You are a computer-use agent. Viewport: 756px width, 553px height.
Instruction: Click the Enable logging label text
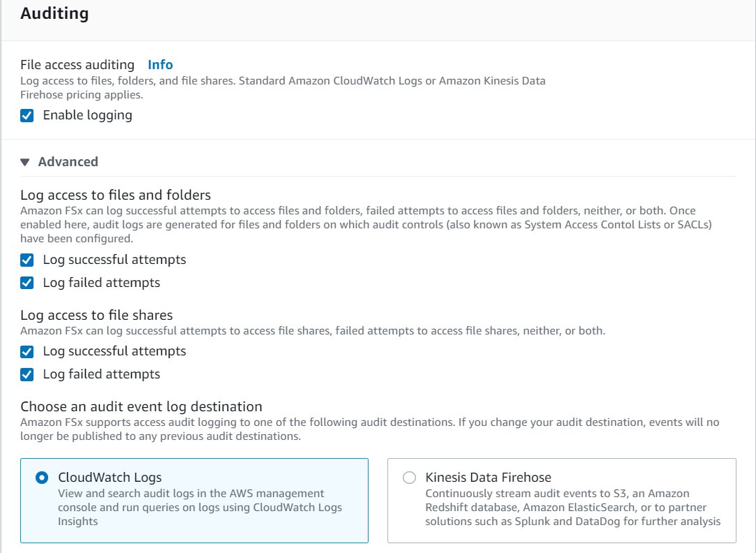pyautogui.click(x=87, y=115)
